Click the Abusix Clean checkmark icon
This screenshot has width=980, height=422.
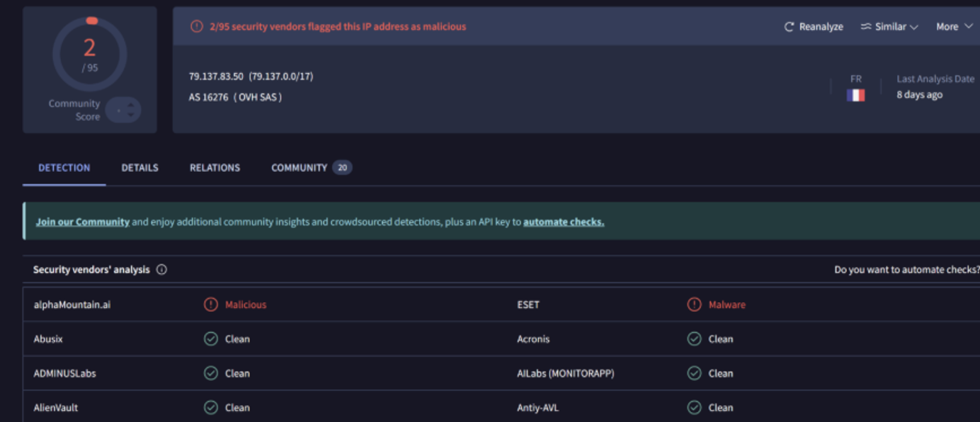click(210, 339)
